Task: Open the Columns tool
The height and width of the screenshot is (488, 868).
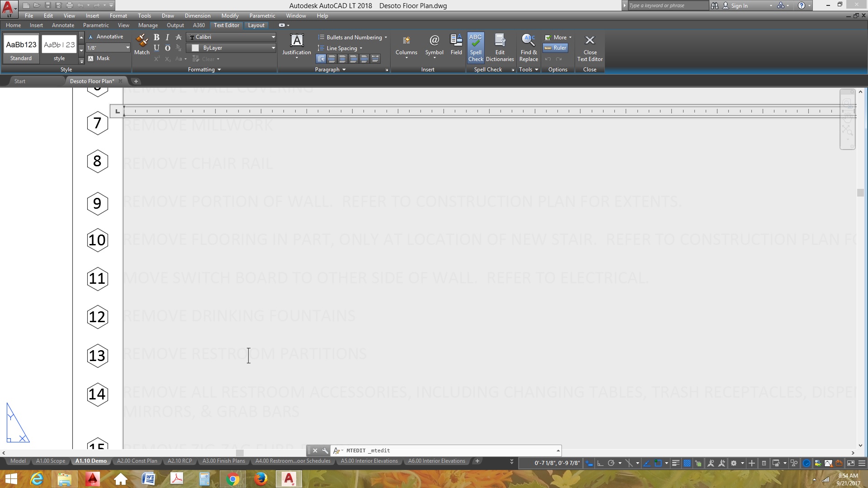Action: [406, 45]
